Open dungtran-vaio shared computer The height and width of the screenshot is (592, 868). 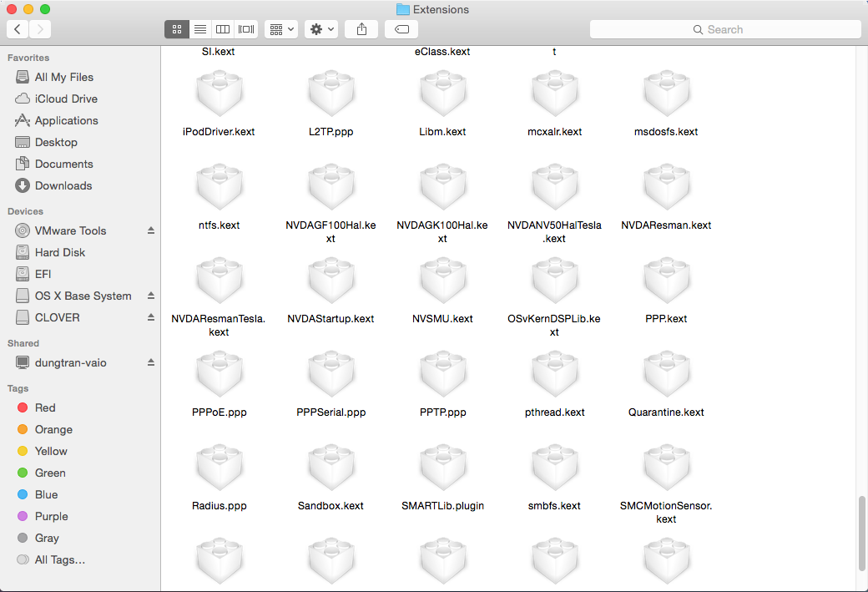(71, 362)
